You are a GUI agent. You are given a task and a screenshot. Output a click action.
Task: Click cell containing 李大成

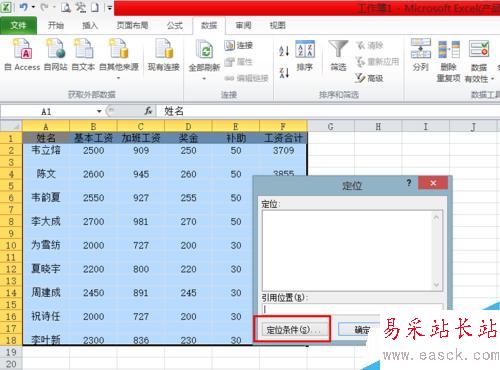coord(46,221)
